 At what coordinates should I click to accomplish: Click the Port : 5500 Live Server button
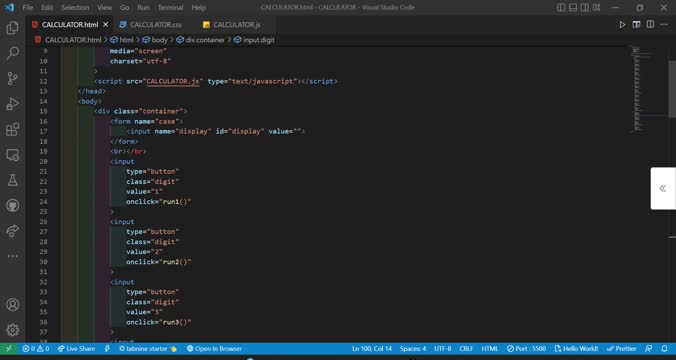coord(526,348)
